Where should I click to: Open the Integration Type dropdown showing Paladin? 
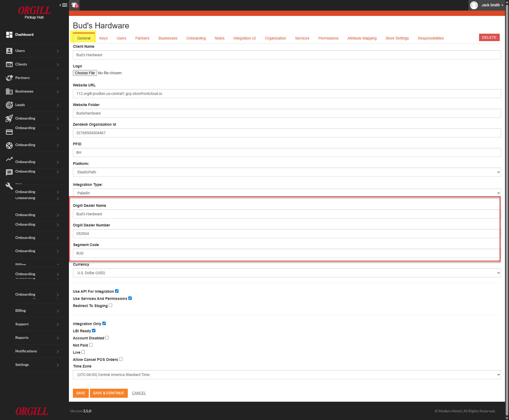click(287, 193)
